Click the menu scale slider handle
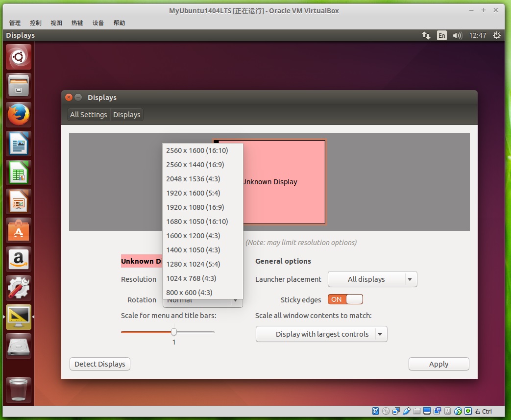 coord(174,332)
